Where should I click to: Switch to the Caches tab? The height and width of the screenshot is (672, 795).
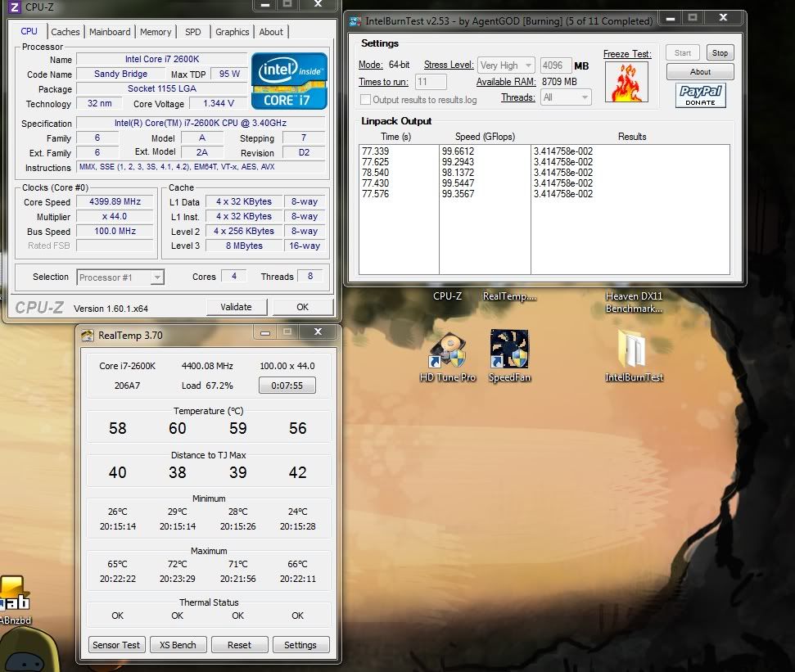(x=65, y=32)
